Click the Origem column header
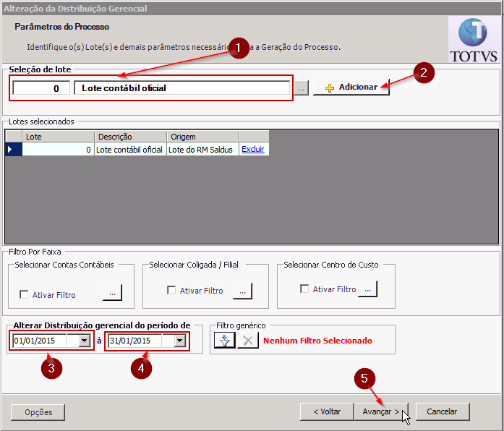 pyautogui.click(x=202, y=137)
